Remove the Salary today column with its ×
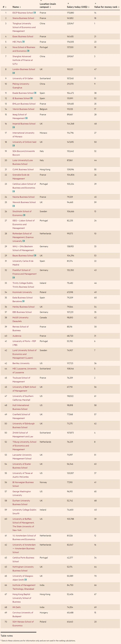The width and height of the screenshot is (121, 644). (68, 3)
